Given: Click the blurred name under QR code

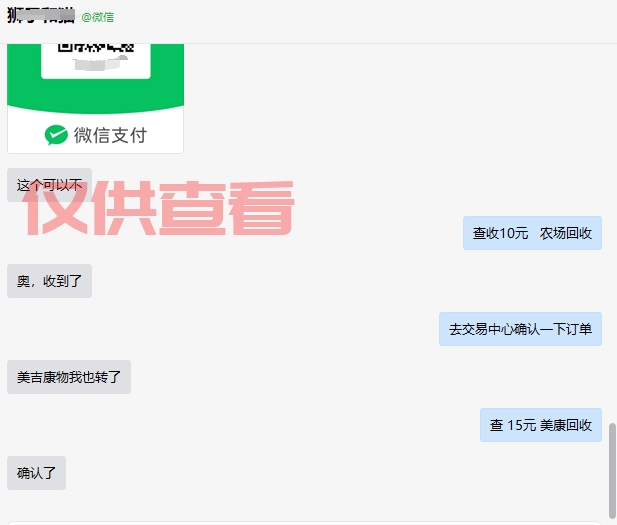Looking at the screenshot, I should (x=101, y=63).
